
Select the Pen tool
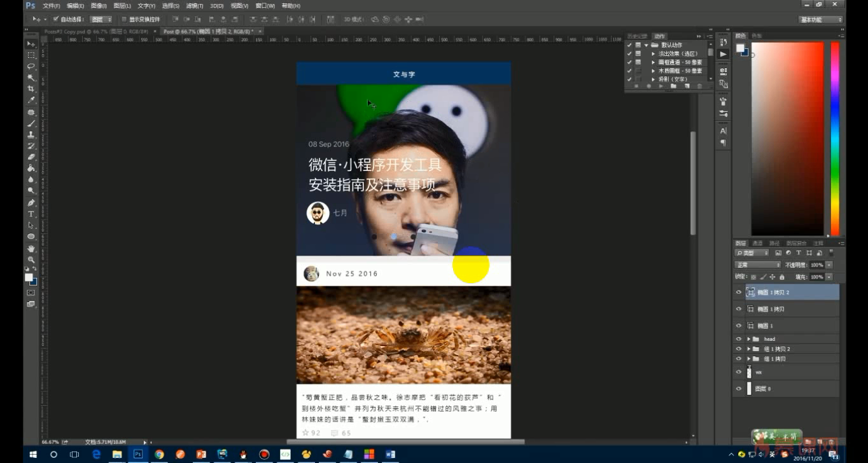pos(31,203)
